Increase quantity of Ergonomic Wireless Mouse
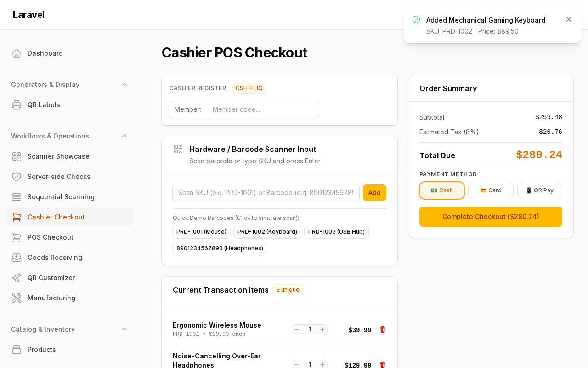 (322, 329)
